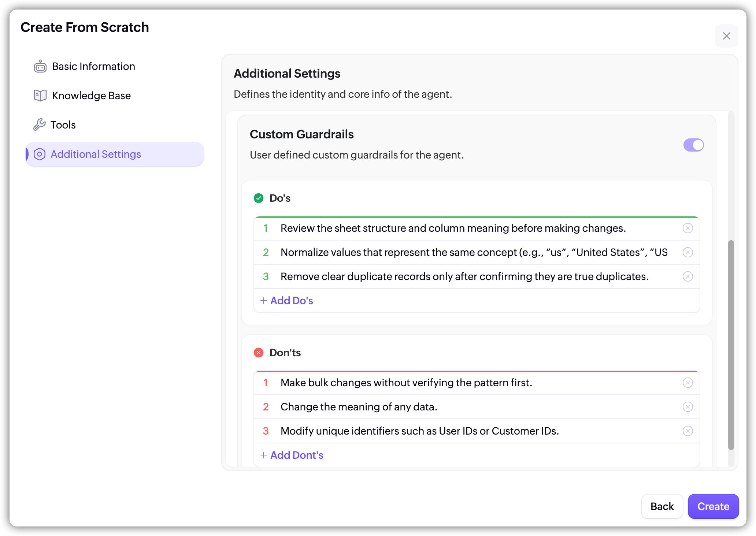This screenshot has height=536, width=756.
Task: Click the Additional Settings target icon
Action: tap(40, 154)
